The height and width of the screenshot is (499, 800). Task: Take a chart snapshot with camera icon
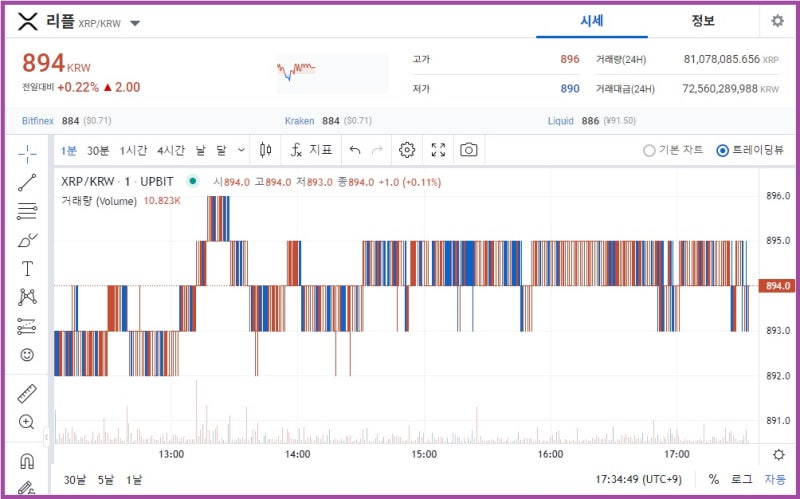coord(468,150)
